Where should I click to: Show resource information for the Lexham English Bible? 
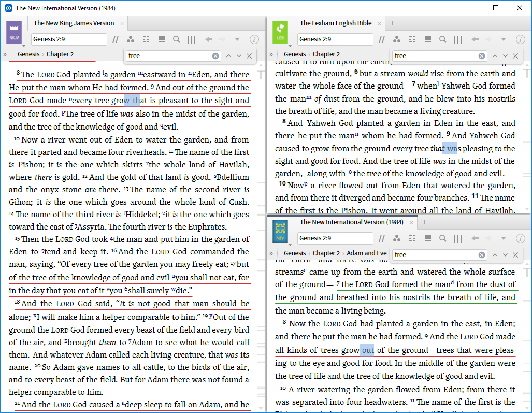tap(521, 39)
